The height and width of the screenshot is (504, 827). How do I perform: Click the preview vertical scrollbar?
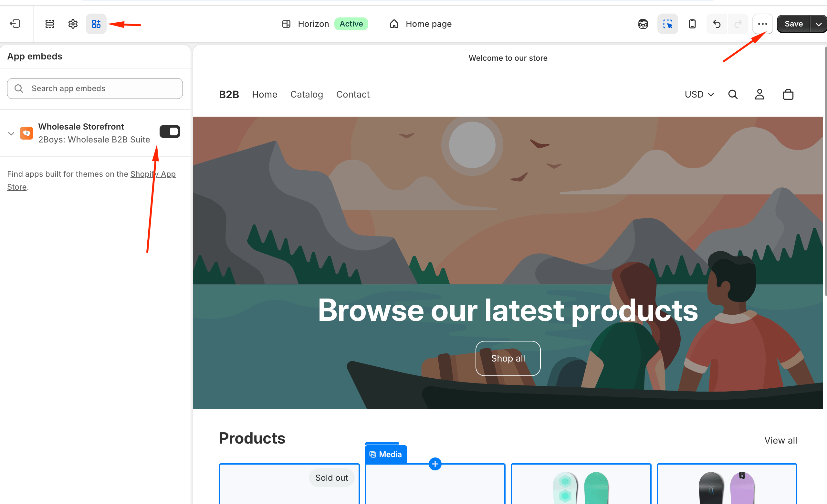tap(825, 171)
